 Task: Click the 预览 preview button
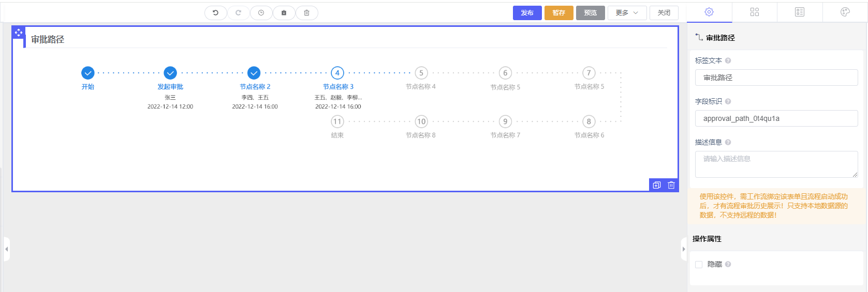[590, 13]
